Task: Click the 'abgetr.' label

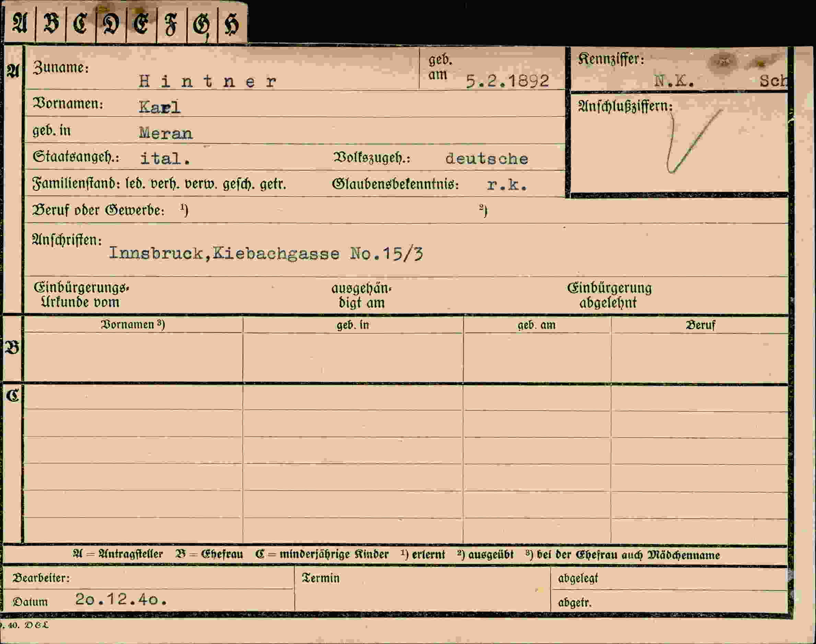Action: (x=574, y=603)
